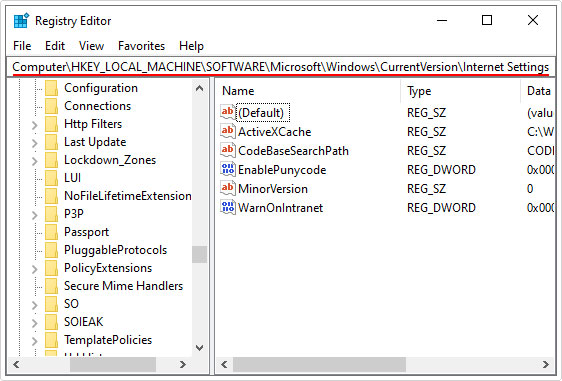Screen dimensions: 562x381
Task: Expand the SO key
Action: 34,305
